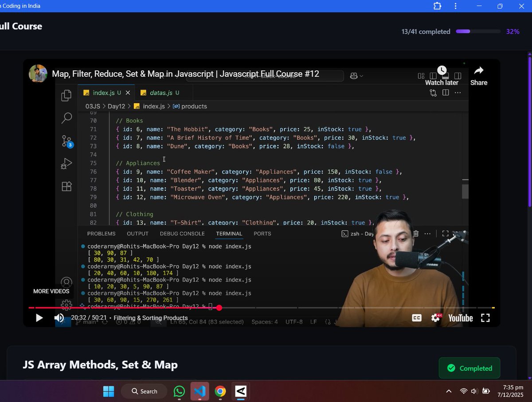
Task: Click the 20:32 / 50:21 time display
Action: (x=89, y=318)
